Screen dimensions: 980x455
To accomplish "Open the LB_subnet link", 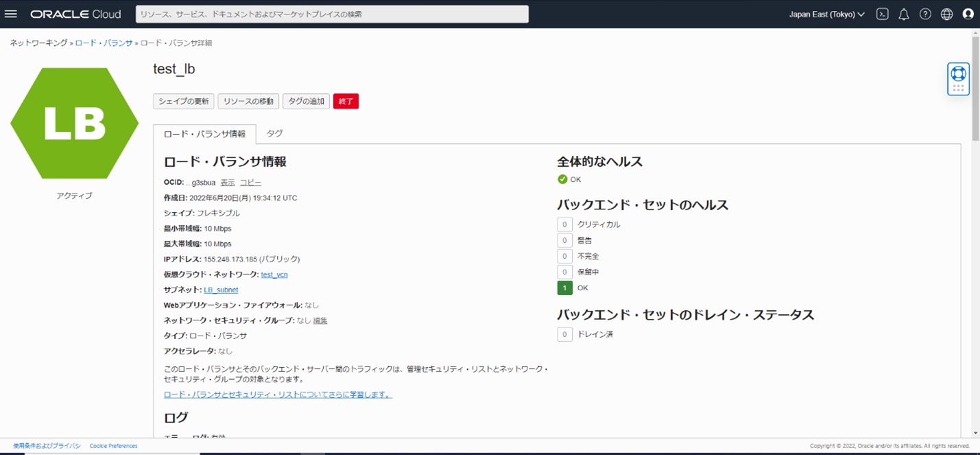I will tap(221, 290).
